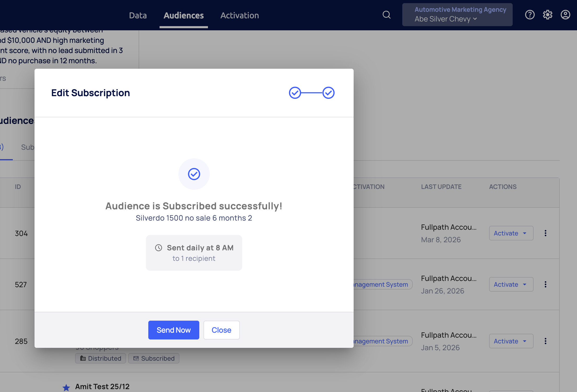Image resolution: width=577 pixels, height=392 pixels.
Task: Open Activate dropdown for audience 285
Action: point(511,341)
